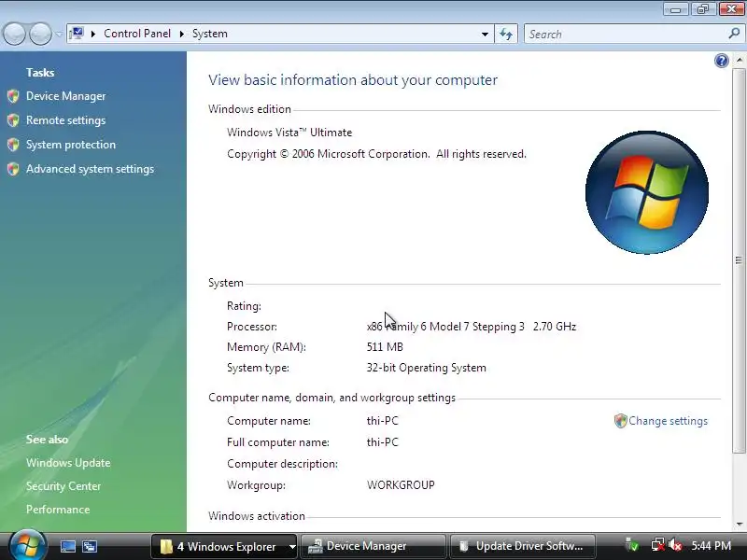Click shield icon next to Change settings
The width and height of the screenshot is (747, 560).
tap(620, 421)
